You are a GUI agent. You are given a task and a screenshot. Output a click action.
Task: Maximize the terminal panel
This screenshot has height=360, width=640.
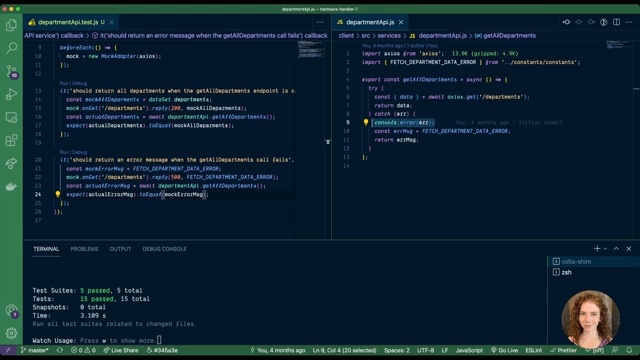pyautogui.click(x=616, y=249)
